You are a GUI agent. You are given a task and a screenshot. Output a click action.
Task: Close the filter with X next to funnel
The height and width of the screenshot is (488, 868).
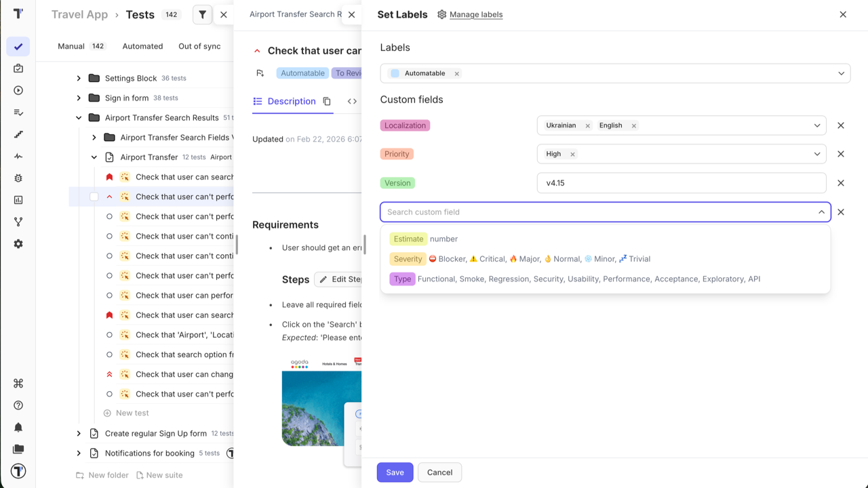pos(224,14)
